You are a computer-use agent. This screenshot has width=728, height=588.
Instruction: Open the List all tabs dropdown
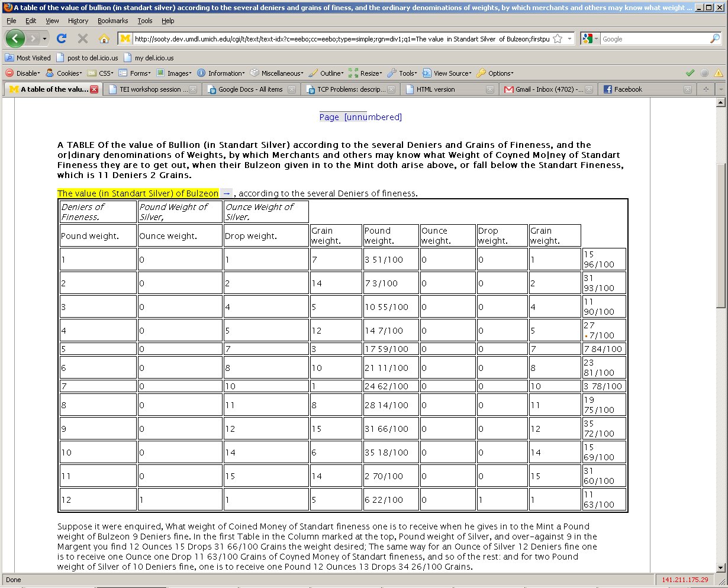(720, 89)
